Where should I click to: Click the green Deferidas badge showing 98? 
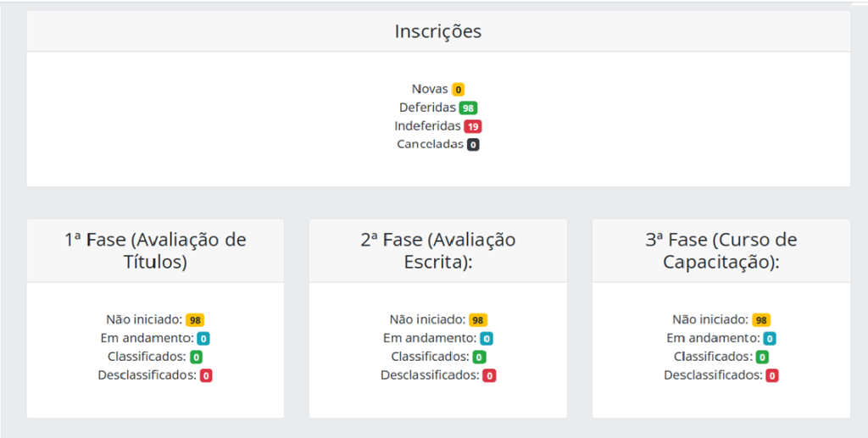(468, 108)
